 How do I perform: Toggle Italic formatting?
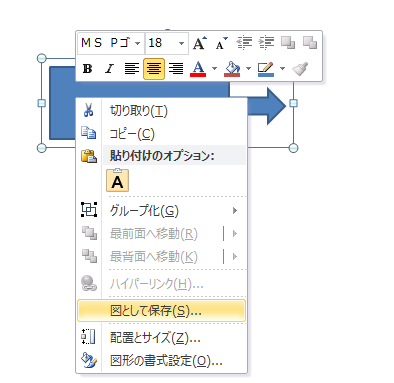point(109,69)
